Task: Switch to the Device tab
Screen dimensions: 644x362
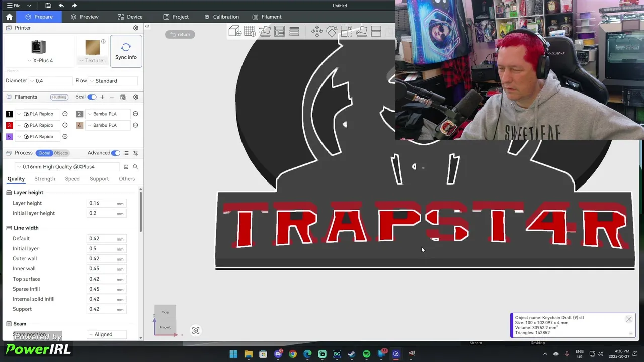Action: coord(130,17)
